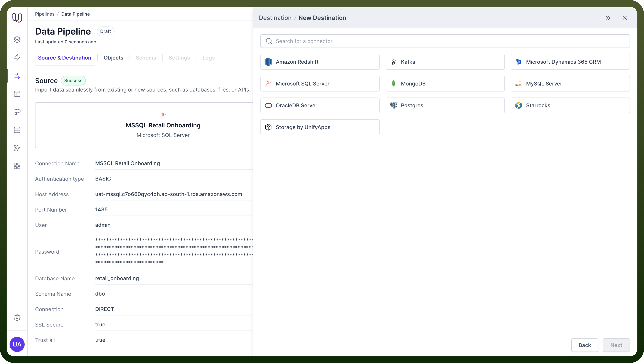Pick the MySQL Server connector
The width and height of the screenshot is (644, 363).
[570, 84]
